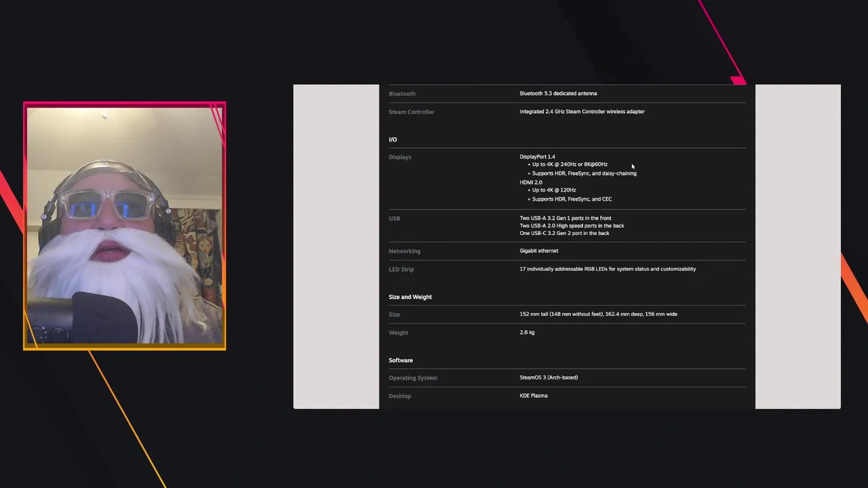
Task: Click 'Up to 4K @ 120Hz' bullet
Action: (x=554, y=190)
